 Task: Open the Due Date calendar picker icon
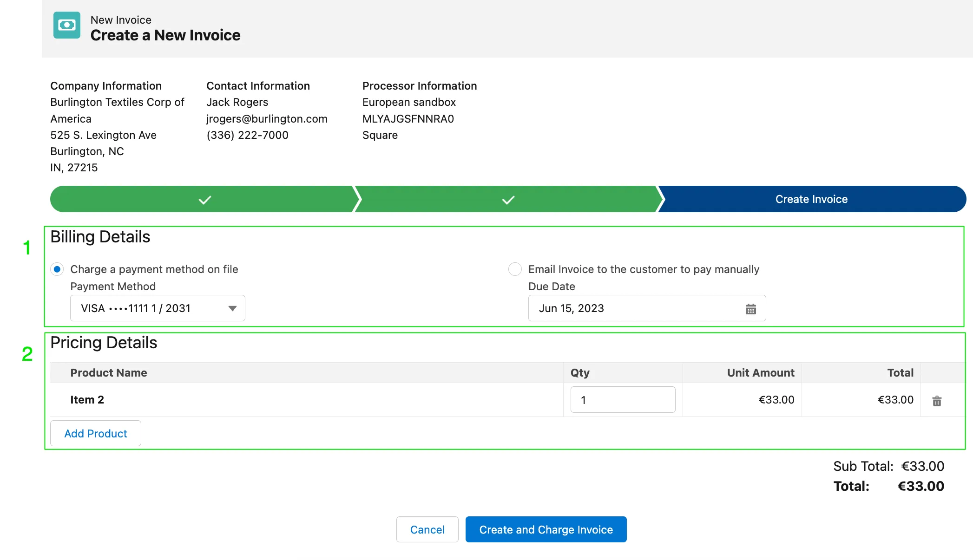pos(751,309)
